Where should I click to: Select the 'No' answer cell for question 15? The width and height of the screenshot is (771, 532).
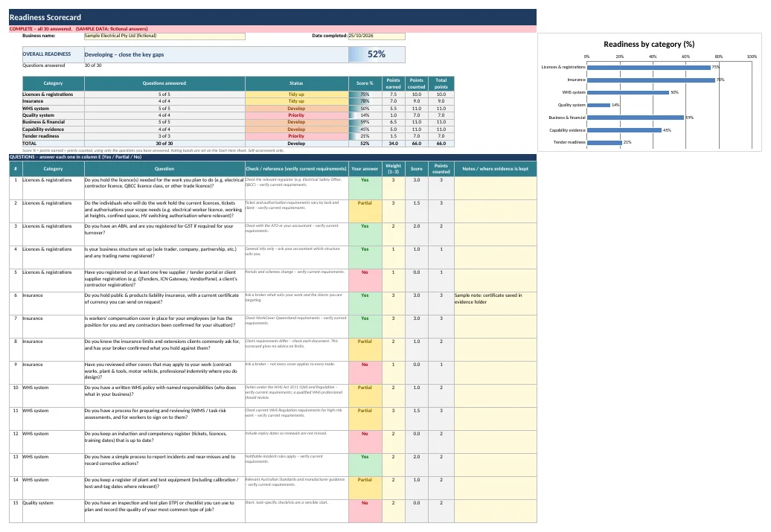point(365,511)
